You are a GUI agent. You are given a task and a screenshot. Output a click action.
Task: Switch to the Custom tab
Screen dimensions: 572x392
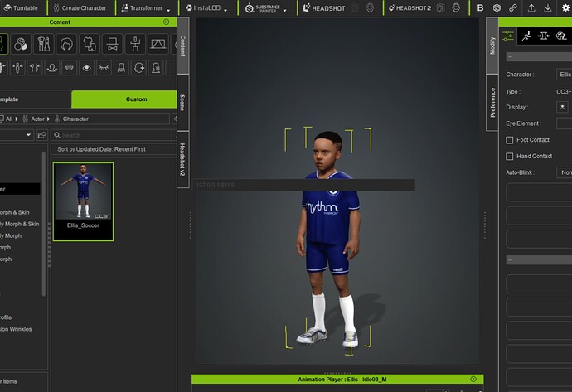[x=124, y=99]
